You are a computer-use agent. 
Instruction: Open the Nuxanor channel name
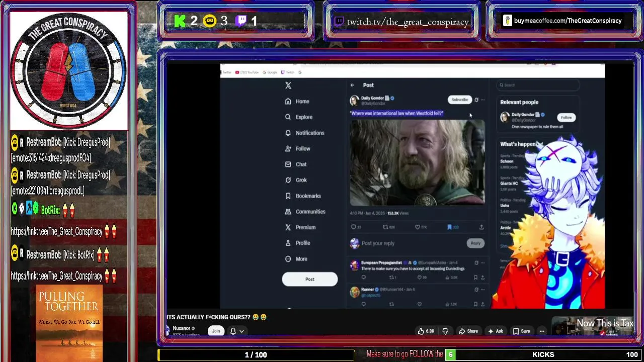[181, 328]
